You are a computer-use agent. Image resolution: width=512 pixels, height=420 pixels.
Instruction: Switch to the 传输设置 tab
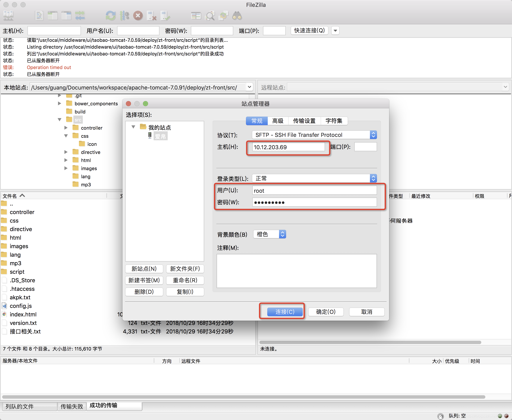tap(304, 121)
